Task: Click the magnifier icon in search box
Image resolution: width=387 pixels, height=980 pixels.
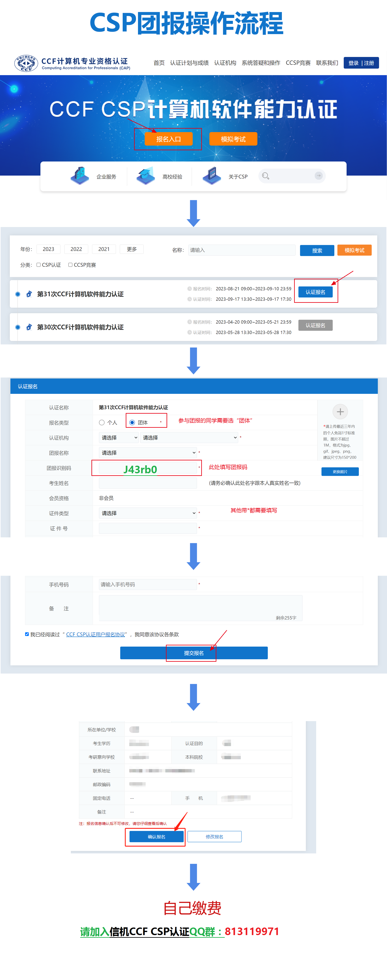Action: [x=266, y=176]
